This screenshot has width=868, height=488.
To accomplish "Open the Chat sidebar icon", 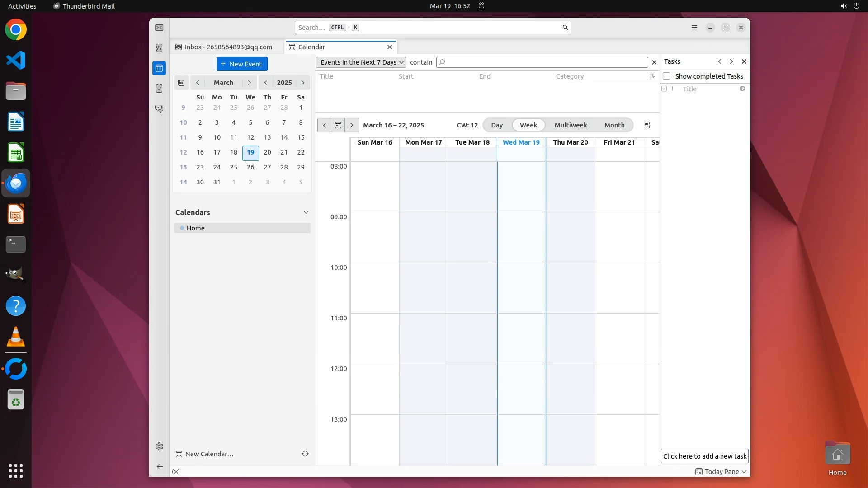I will click(159, 109).
